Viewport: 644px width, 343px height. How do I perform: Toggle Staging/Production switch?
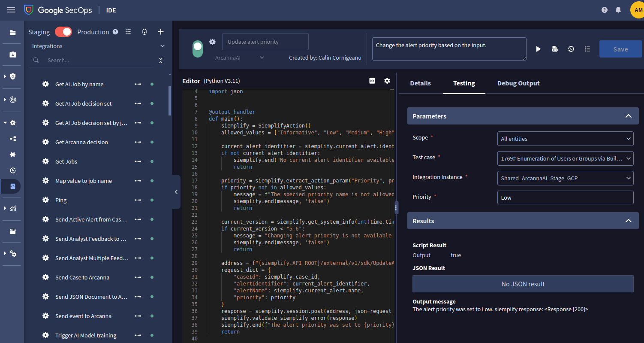(63, 32)
